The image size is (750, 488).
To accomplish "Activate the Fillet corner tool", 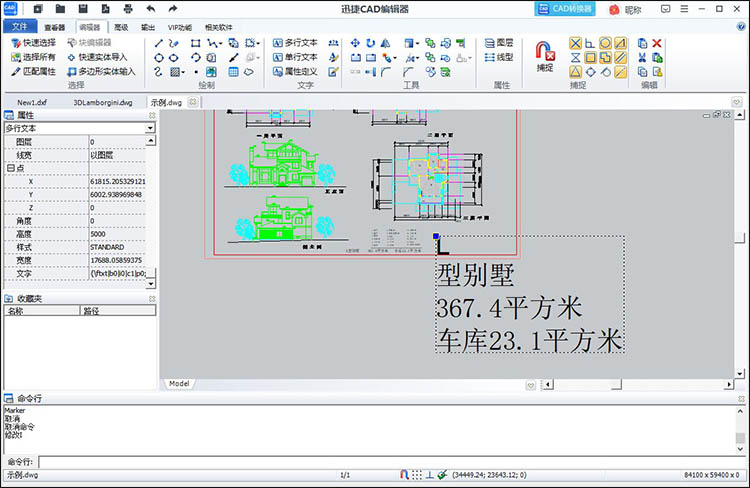I will (x=386, y=72).
